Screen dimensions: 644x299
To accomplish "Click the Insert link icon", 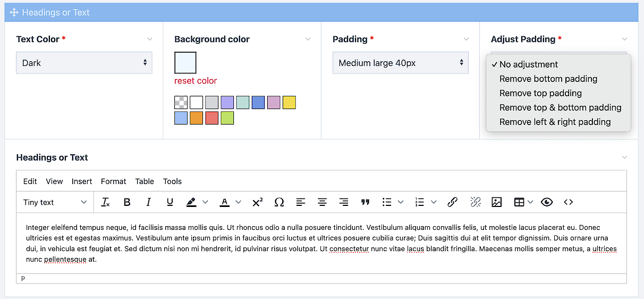I will 453,202.
